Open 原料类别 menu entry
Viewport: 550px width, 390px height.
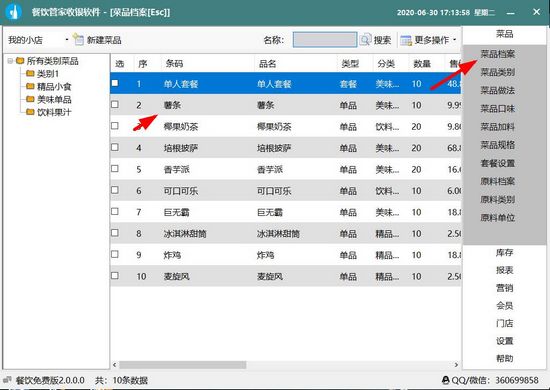[x=497, y=200]
